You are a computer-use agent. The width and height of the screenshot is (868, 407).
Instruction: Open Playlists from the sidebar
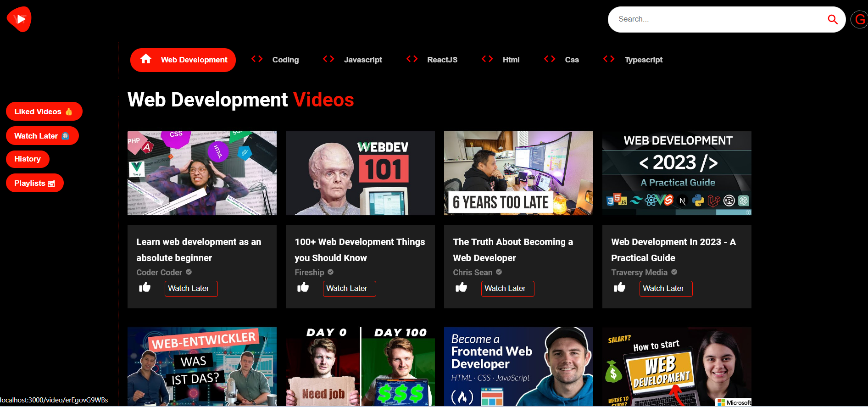point(35,183)
